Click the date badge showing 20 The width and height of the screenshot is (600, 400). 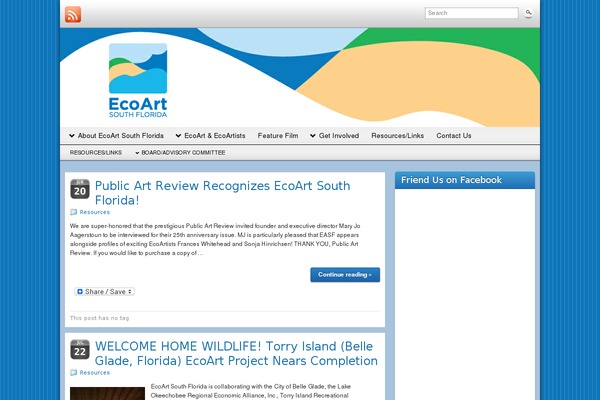[x=80, y=189]
